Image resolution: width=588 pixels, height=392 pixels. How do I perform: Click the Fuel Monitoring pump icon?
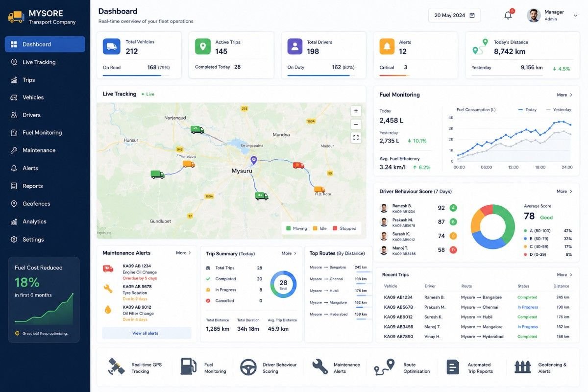188,367
